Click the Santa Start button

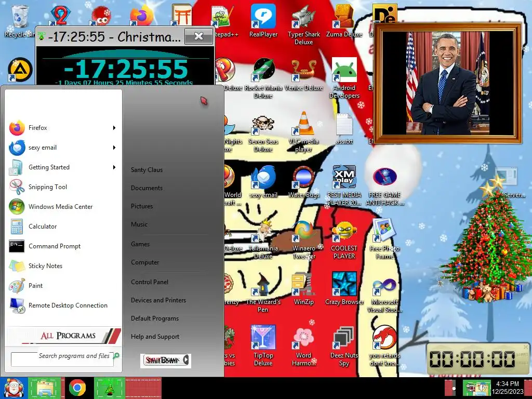(13, 388)
